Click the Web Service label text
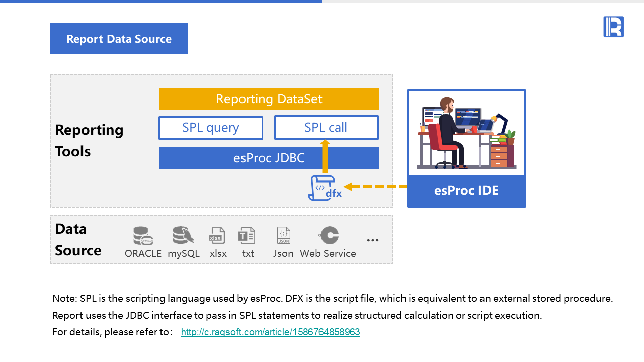Screen dimensions: 644x362 328,254
